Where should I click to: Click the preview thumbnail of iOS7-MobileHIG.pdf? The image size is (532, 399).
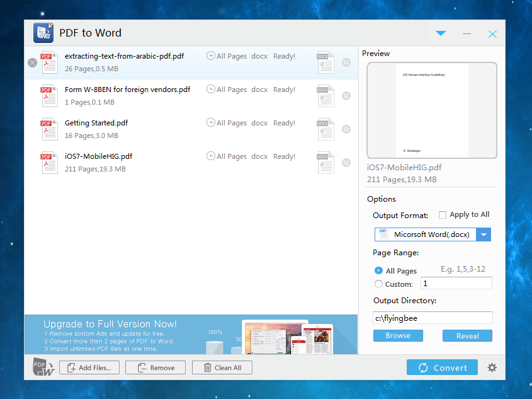tap(432, 110)
